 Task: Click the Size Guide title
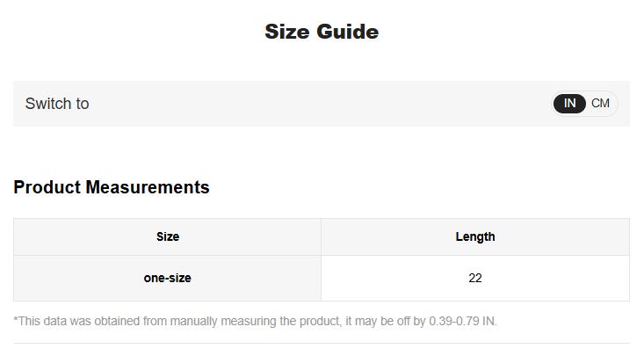click(x=322, y=32)
